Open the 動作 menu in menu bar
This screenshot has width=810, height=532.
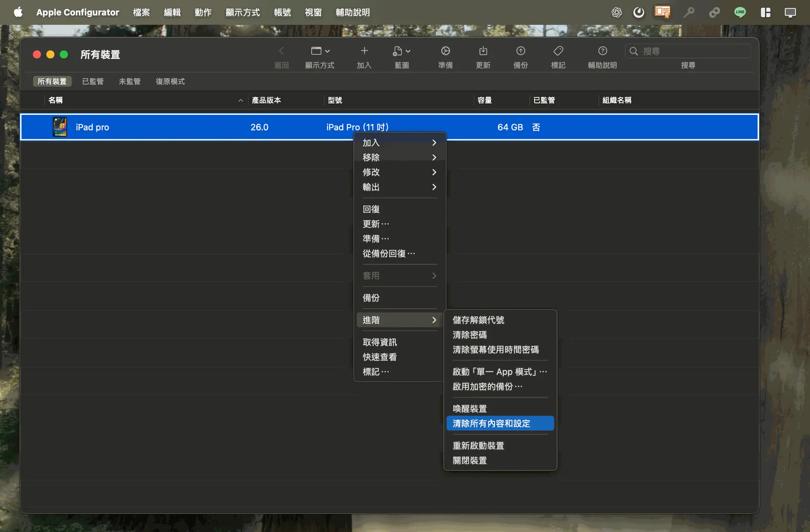[x=203, y=12]
